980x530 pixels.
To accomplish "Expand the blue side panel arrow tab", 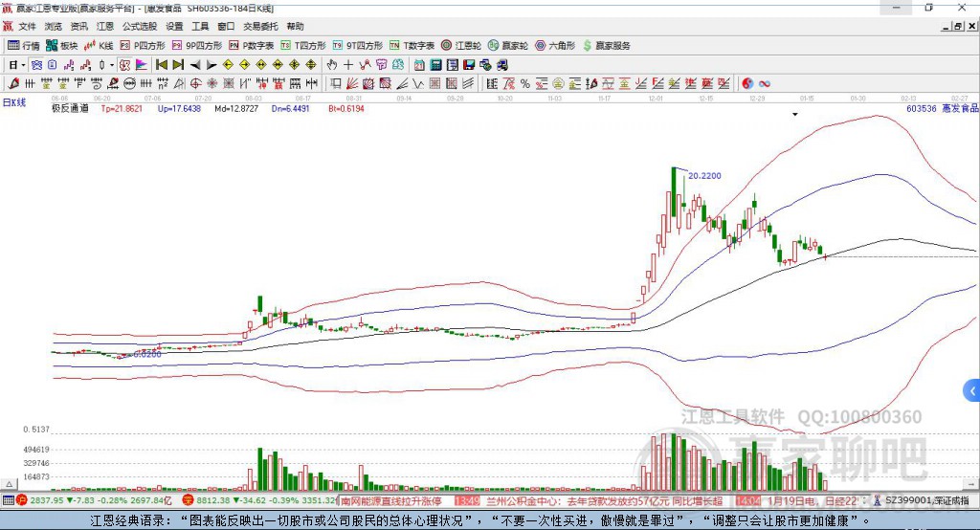I will pyautogui.click(x=972, y=391).
